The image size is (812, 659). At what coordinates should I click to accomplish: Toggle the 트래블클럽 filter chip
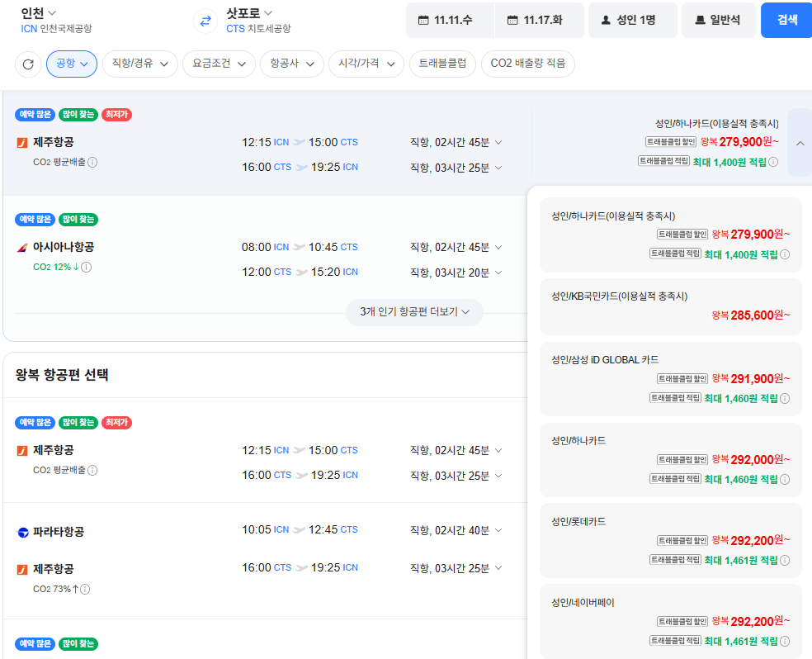click(x=442, y=64)
